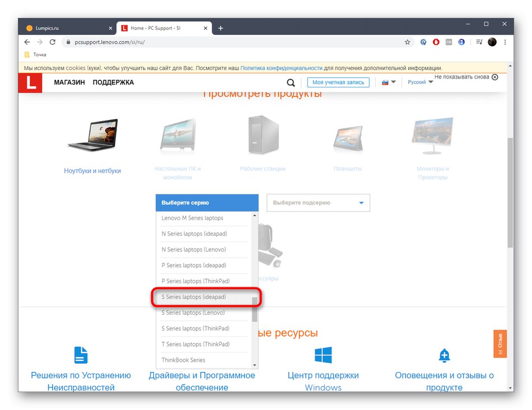Choose Lenovo M Series laptops
Screen dimensions: 532x410
point(204,218)
